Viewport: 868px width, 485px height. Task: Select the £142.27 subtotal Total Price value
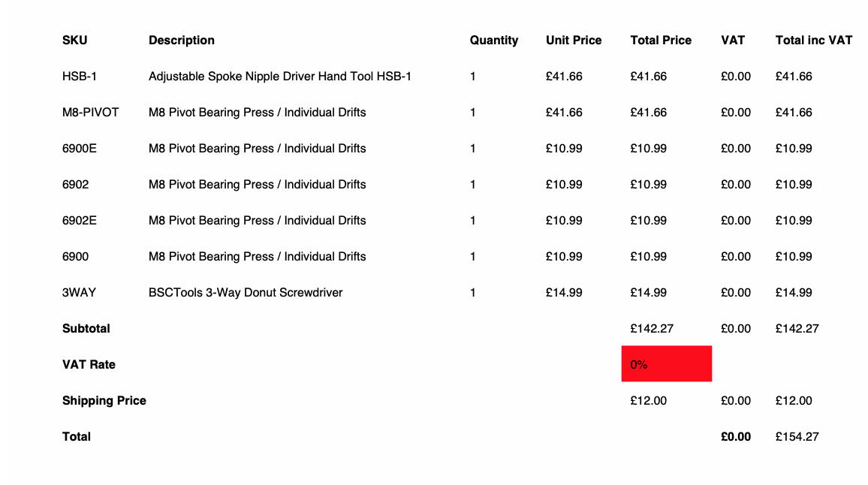click(652, 328)
